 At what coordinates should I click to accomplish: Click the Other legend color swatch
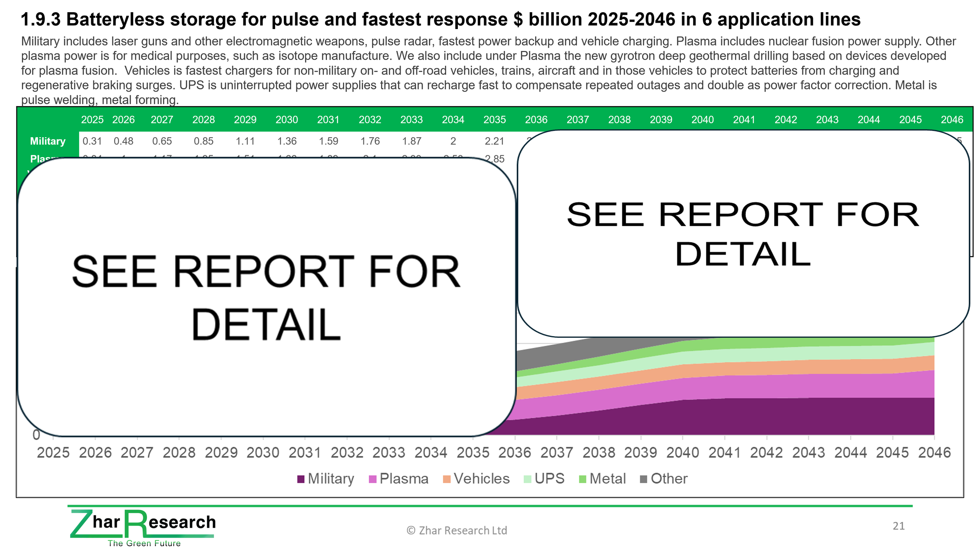[643, 479]
